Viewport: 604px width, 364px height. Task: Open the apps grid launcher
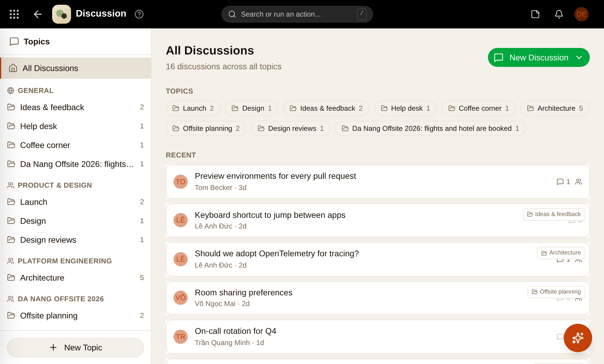coord(14,14)
